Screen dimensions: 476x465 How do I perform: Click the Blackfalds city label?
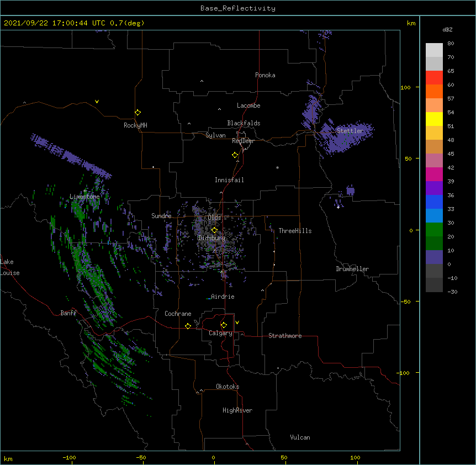point(244,123)
